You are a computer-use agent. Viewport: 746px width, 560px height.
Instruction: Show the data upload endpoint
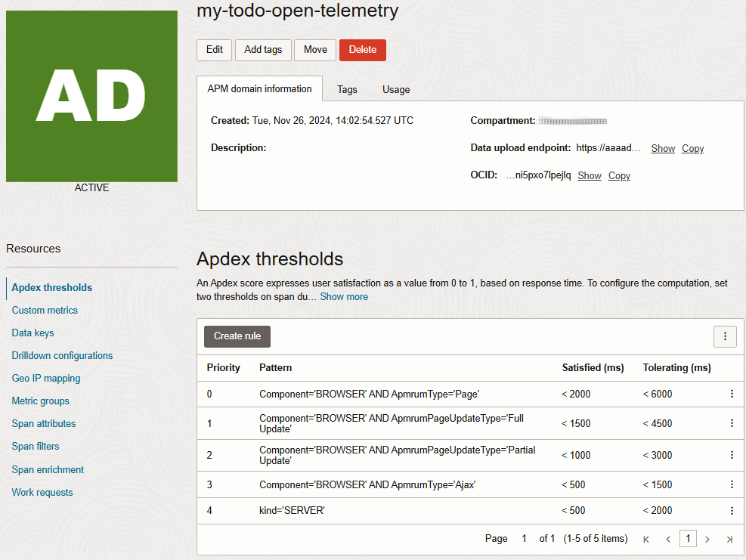[x=663, y=148]
